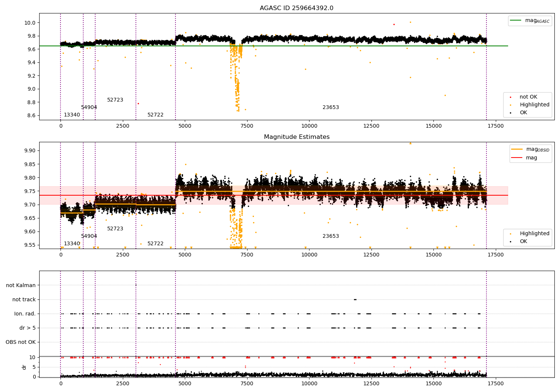Viewport: 560px width, 392px height.
Task: Click the "9.75" y-axis tick in Magnitude Estimates
Action: coord(30,191)
